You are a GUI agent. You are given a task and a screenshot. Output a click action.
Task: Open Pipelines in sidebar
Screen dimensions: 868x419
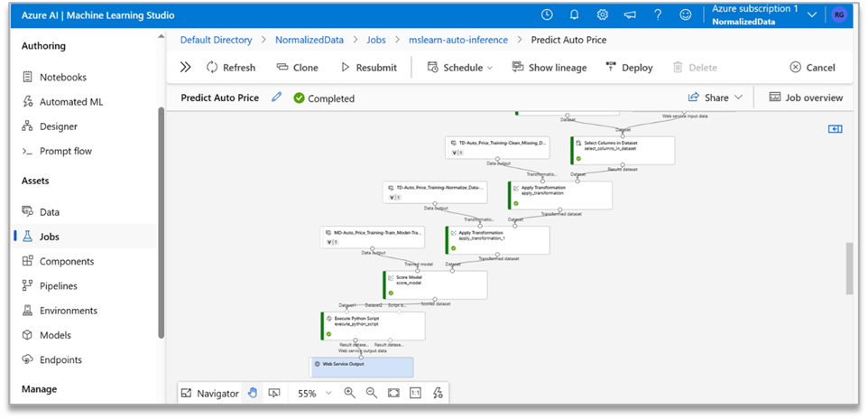pyautogui.click(x=50, y=286)
